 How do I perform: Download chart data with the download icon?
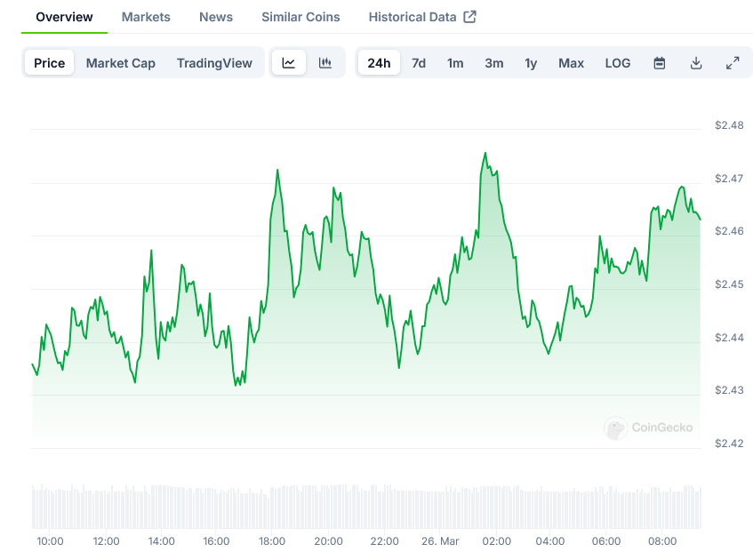(x=696, y=63)
